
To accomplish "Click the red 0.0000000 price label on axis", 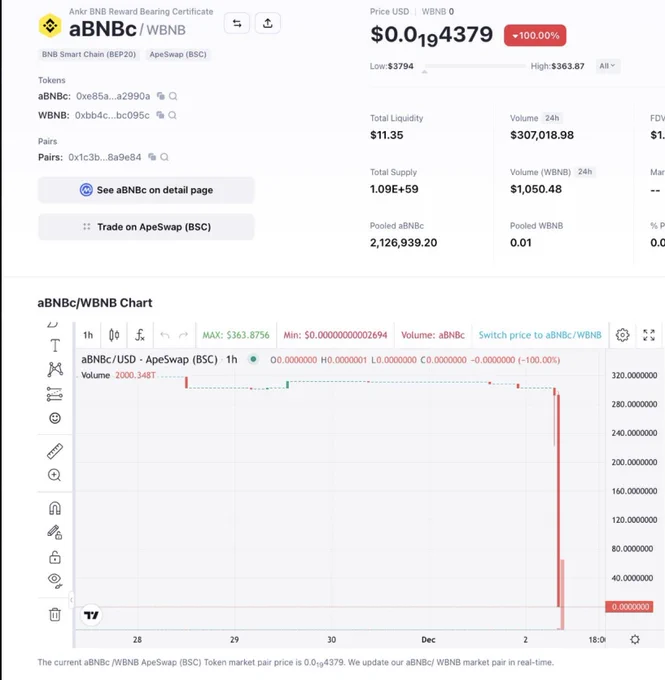I will pyautogui.click(x=629, y=607).
